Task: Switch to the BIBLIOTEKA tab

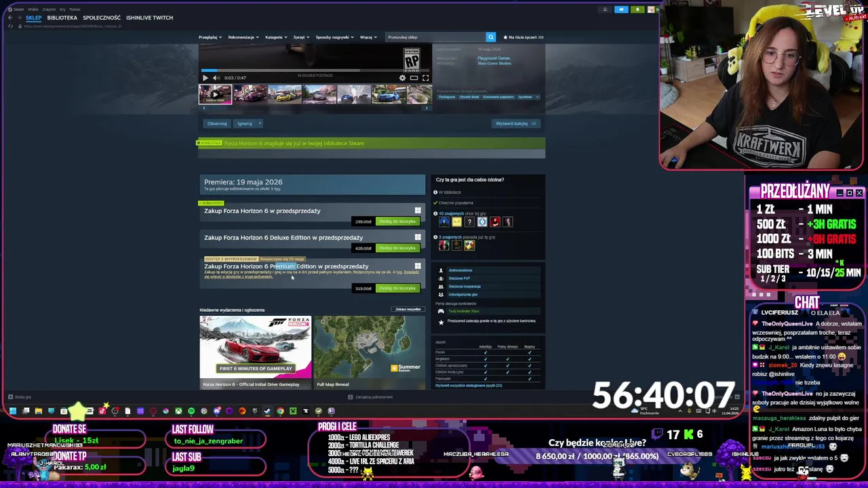Action: [62, 18]
